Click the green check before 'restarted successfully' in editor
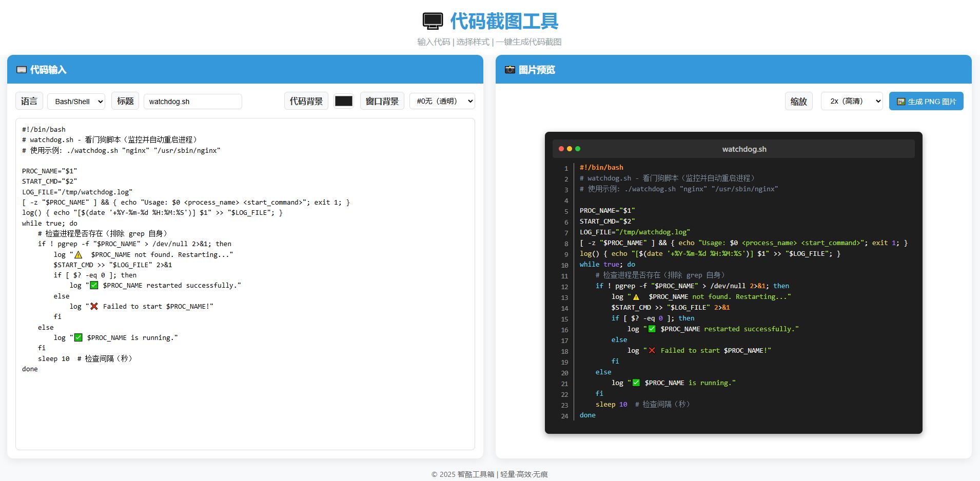The image size is (980, 481). [x=94, y=286]
